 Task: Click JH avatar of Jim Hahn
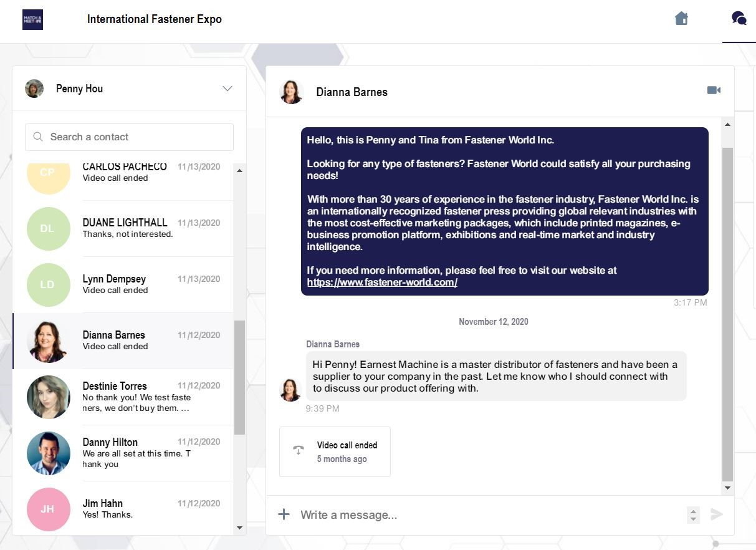tap(48, 509)
